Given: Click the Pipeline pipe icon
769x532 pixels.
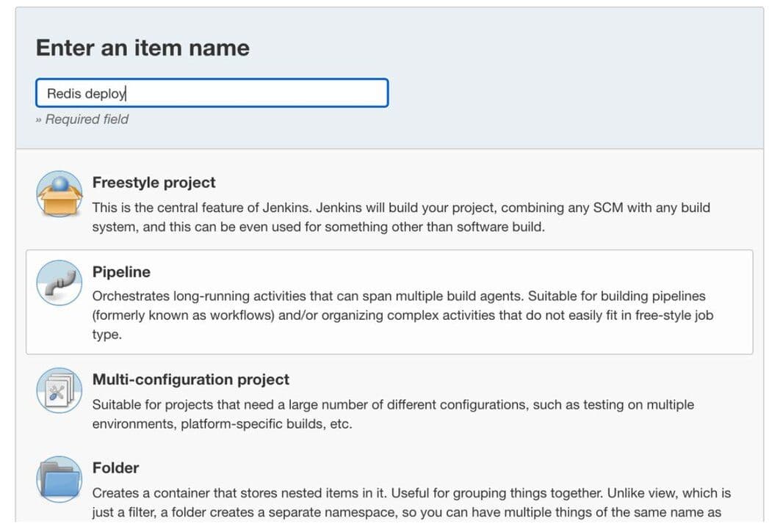Looking at the screenshot, I should tap(59, 283).
